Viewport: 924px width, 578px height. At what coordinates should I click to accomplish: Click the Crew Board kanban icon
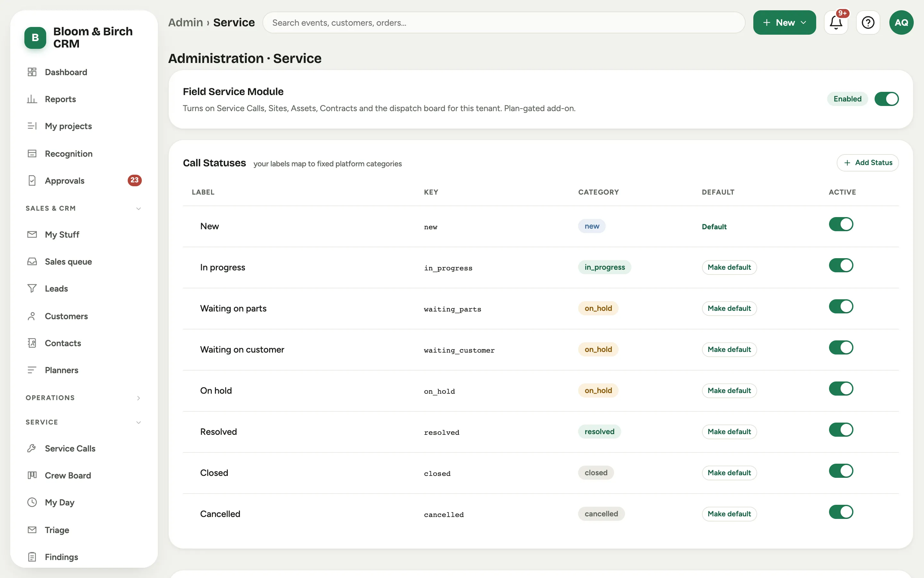[32, 475]
